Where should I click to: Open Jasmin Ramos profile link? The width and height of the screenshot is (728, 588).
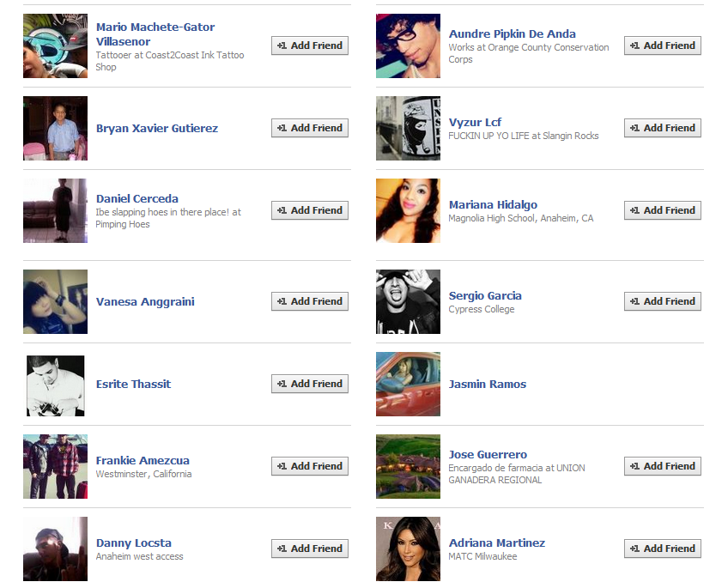(x=488, y=385)
